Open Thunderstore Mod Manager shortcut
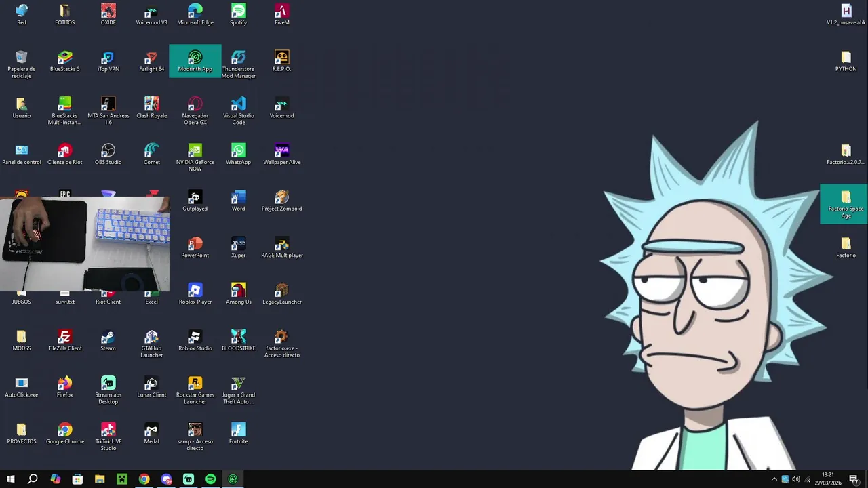Image resolution: width=868 pixels, height=488 pixels. [239, 64]
